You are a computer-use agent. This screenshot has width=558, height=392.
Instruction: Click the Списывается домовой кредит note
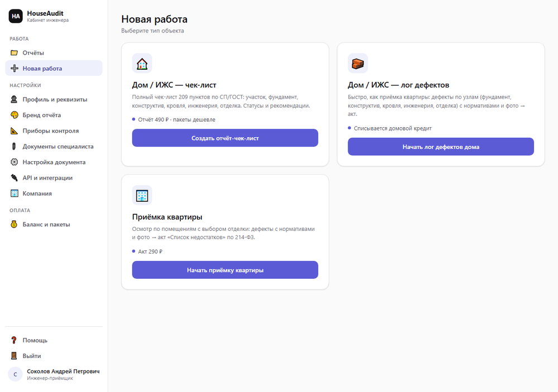[x=392, y=128]
